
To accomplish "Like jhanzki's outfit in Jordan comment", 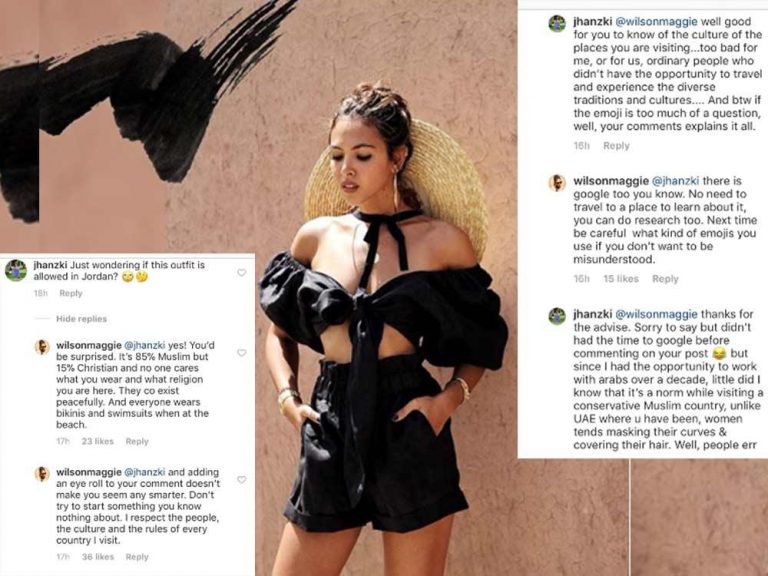I will (241, 272).
